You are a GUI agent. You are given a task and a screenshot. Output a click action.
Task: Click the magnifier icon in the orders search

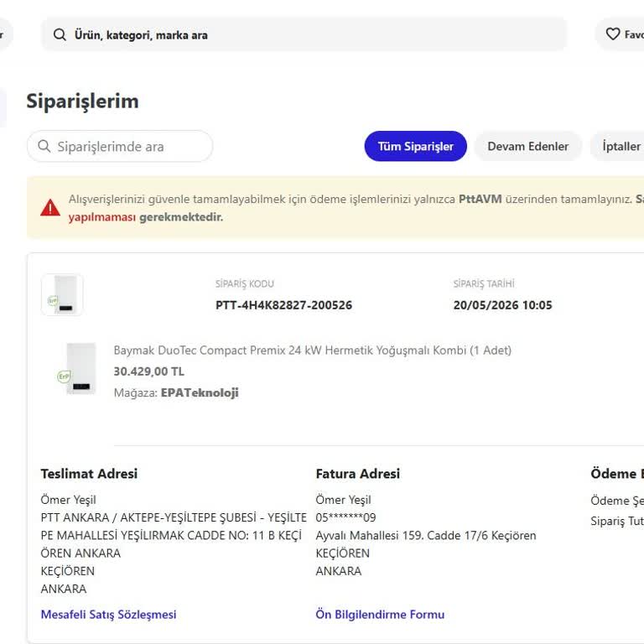tap(44, 146)
